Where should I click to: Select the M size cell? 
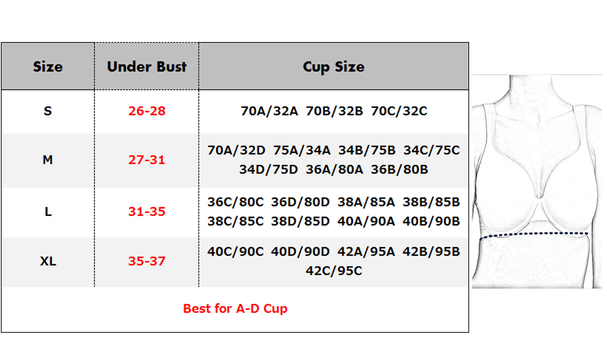coord(48,160)
